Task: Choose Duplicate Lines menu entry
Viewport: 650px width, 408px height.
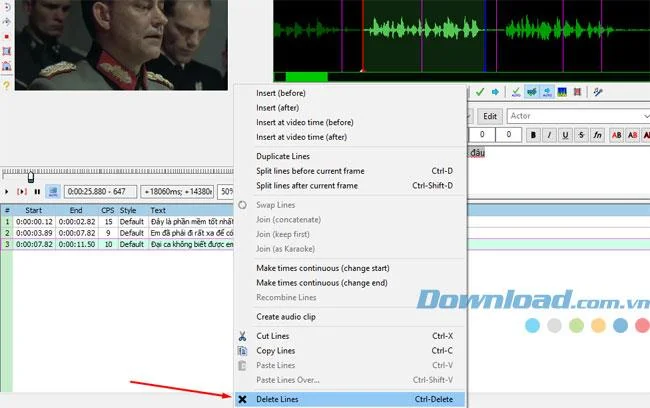Action: pyautogui.click(x=283, y=156)
